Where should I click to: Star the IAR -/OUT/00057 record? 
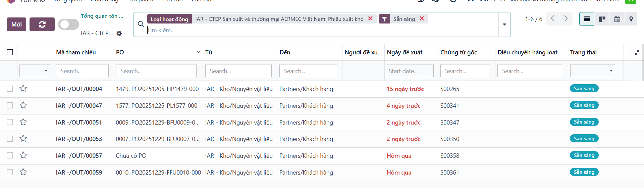click(23, 155)
